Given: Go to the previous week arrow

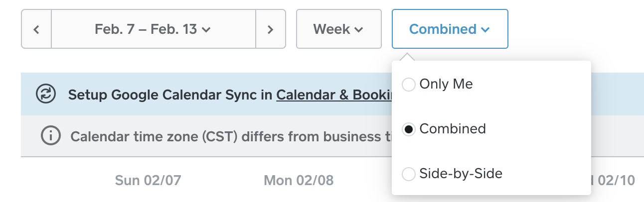Looking at the screenshot, I should pyautogui.click(x=36, y=29).
